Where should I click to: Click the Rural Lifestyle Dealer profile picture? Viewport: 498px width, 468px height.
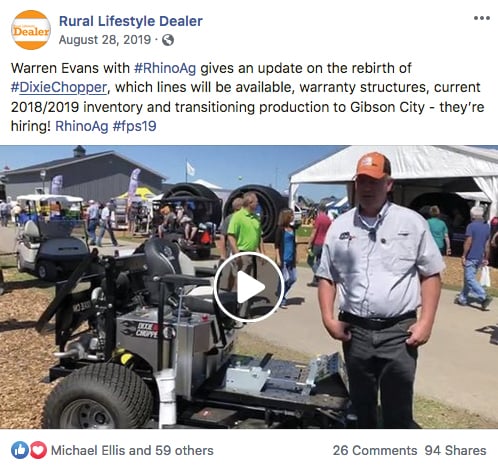[x=31, y=30]
